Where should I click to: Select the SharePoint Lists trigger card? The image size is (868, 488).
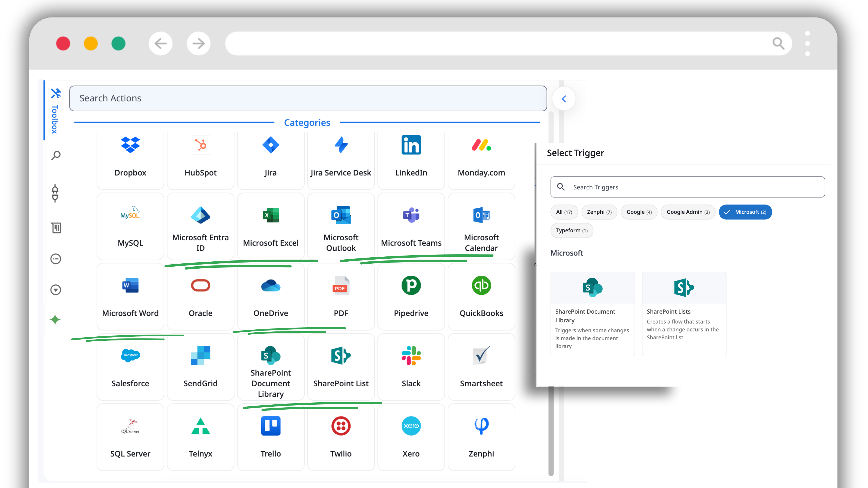(684, 314)
